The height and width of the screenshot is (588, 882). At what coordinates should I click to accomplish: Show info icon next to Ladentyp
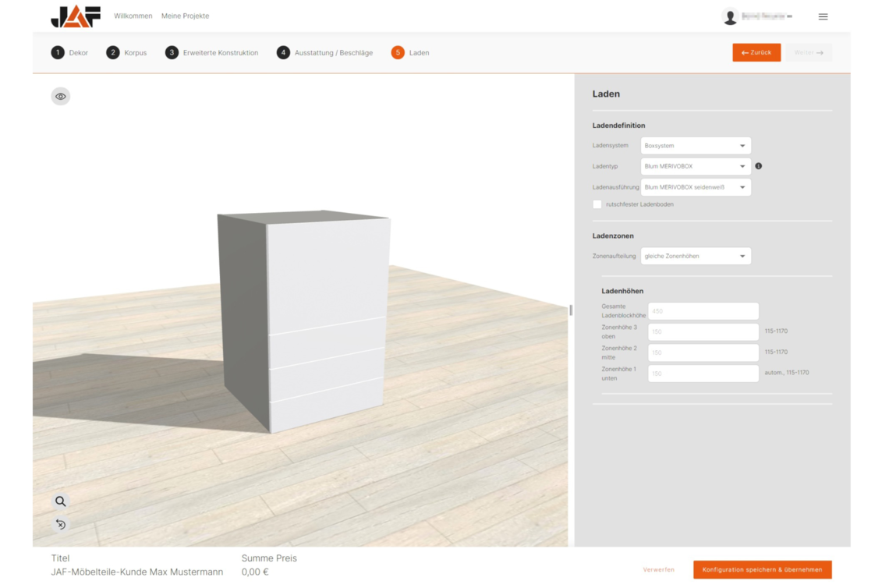coord(759,166)
